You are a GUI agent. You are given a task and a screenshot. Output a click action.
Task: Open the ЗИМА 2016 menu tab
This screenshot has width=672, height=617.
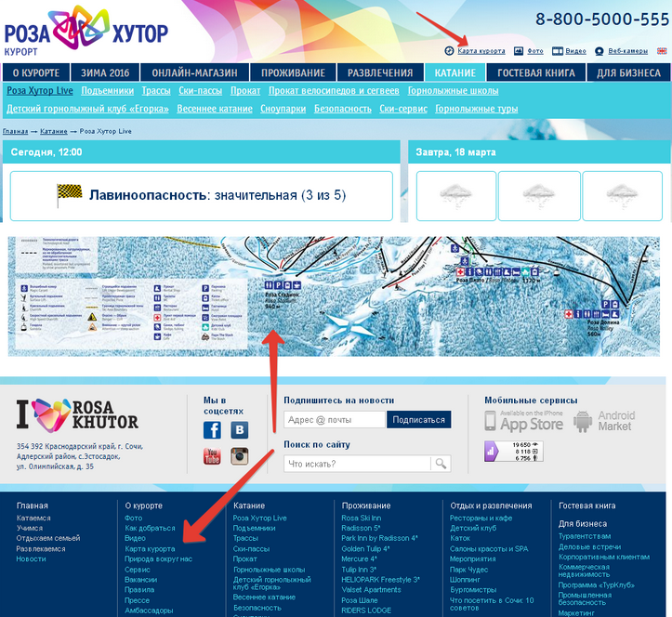(105, 72)
